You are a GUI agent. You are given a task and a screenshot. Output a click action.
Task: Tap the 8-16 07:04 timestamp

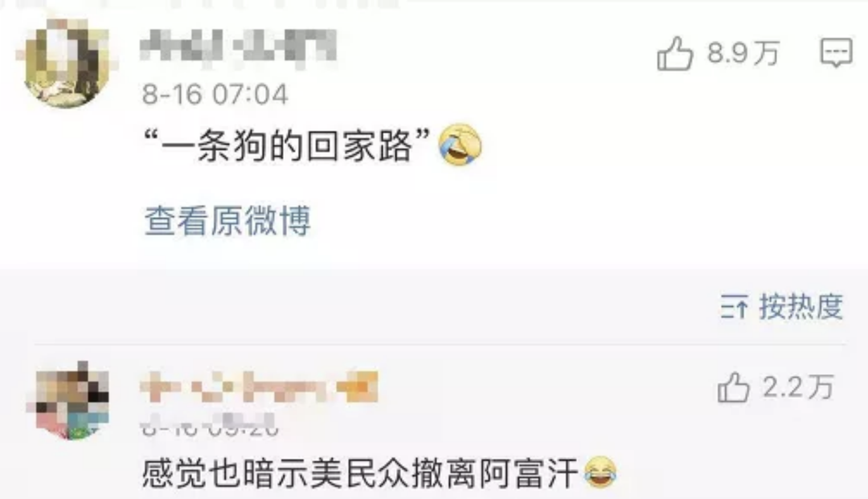click(x=215, y=94)
